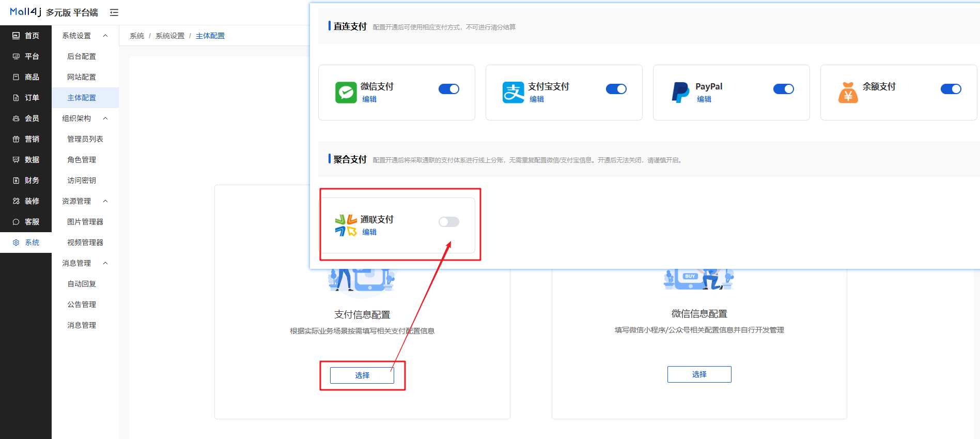
Task: Click the 余额支付 money bag icon
Action: pyautogui.click(x=848, y=93)
